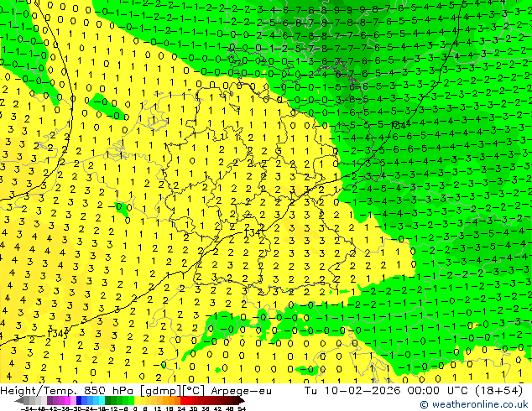532x411 pixels.
Task: Click the 'Arpege-eu' model name label
Action: (x=241, y=391)
